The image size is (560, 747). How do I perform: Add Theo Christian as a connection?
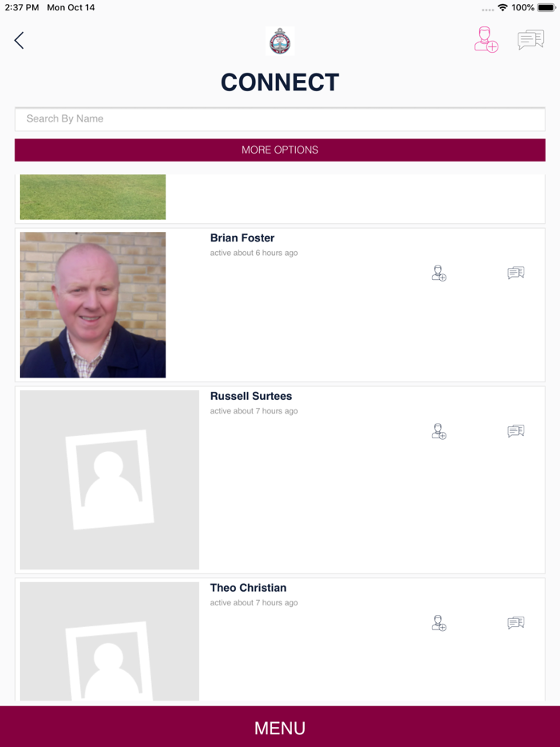click(439, 623)
